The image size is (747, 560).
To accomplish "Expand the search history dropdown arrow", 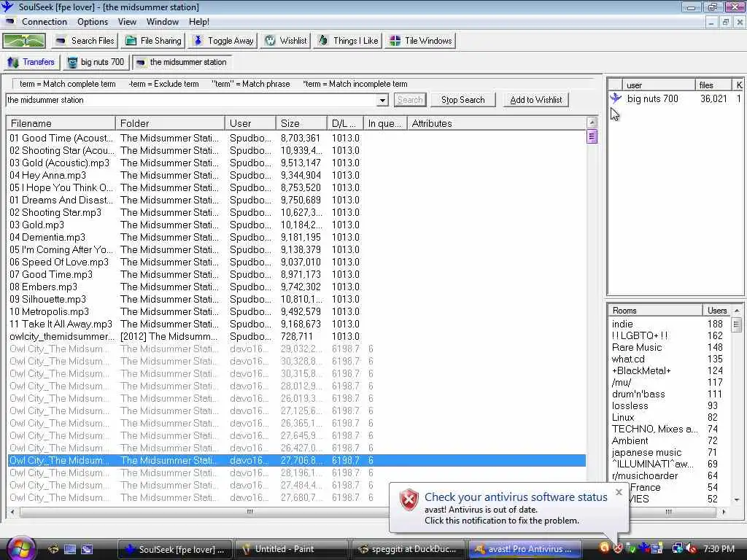I will tap(382, 101).
